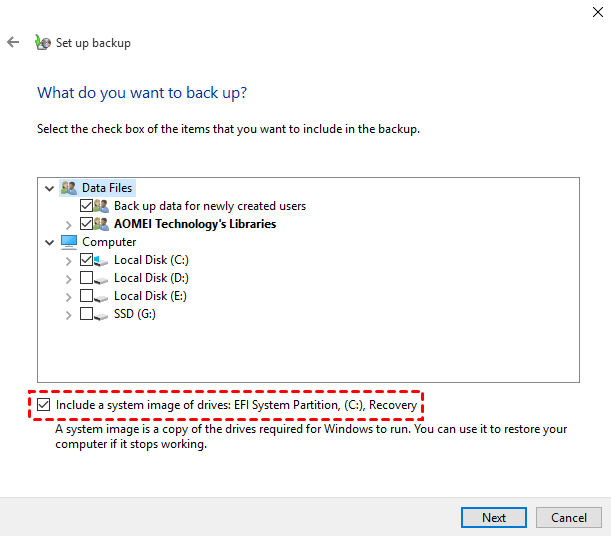
Task: Collapse the Data Files tree node
Action: click(x=50, y=188)
